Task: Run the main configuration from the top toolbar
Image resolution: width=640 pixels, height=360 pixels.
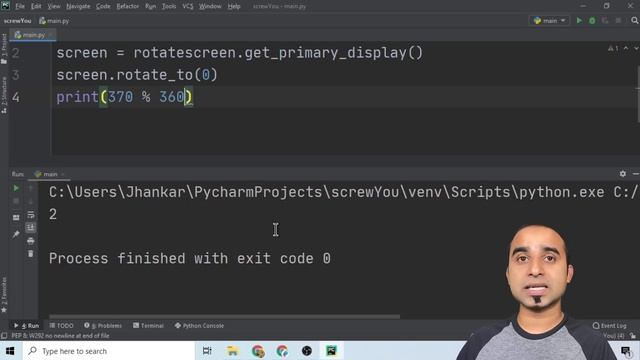Action: 579,20
